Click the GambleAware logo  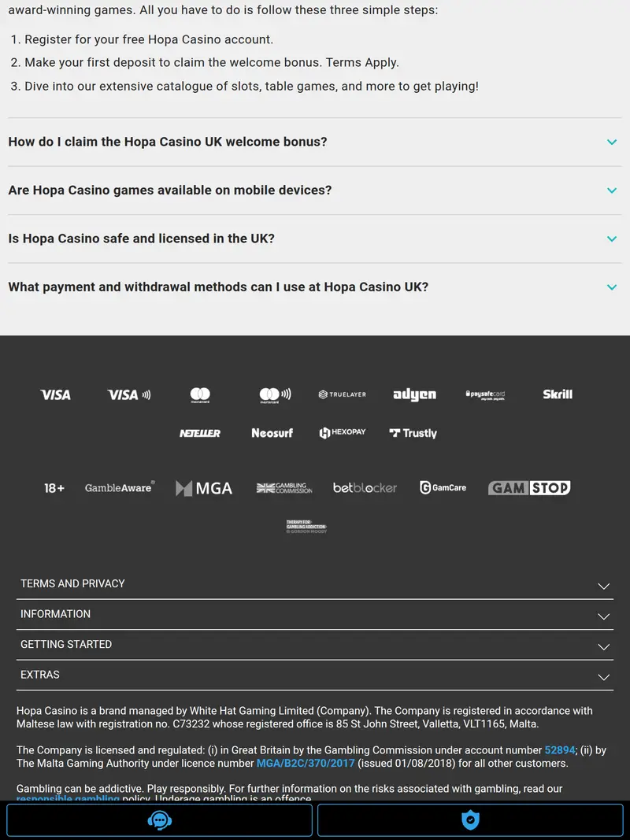click(119, 487)
